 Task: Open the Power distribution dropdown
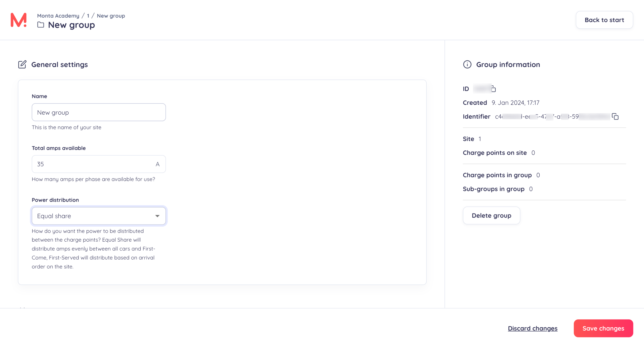99,216
